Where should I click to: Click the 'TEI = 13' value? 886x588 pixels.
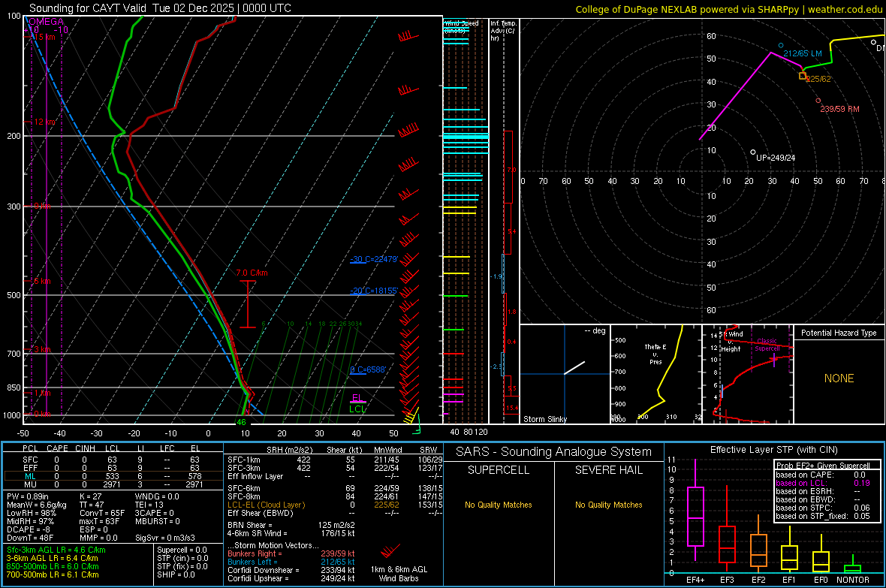(x=149, y=505)
